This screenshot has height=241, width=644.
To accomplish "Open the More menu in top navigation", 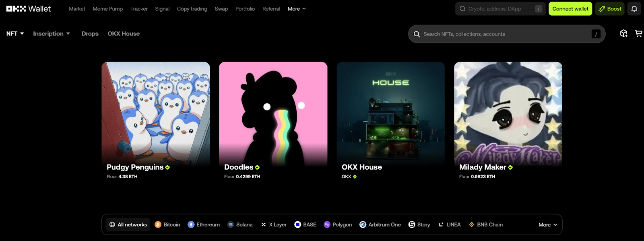I will pyautogui.click(x=297, y=9).
